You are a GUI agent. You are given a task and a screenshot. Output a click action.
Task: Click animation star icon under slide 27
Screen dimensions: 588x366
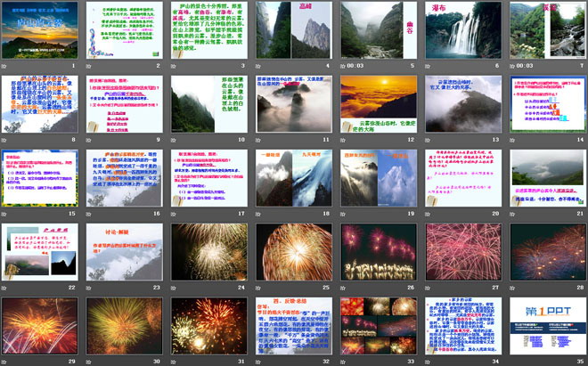(428, 288)
